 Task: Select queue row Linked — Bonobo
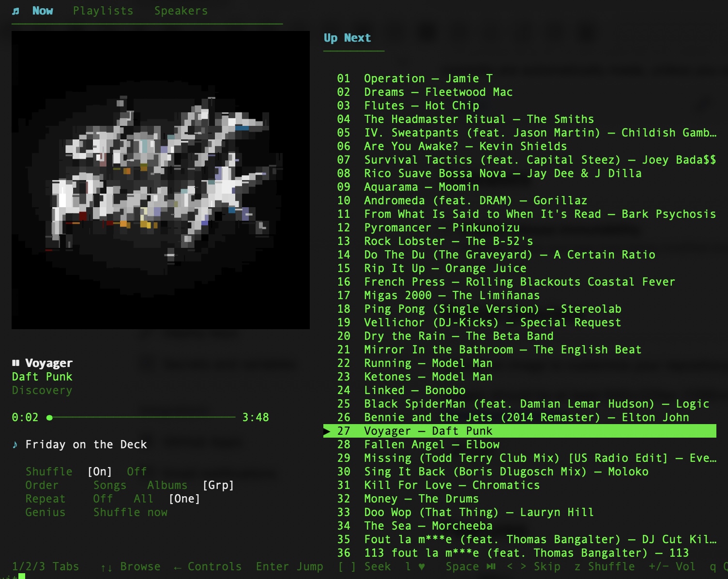tap(520, 390)
